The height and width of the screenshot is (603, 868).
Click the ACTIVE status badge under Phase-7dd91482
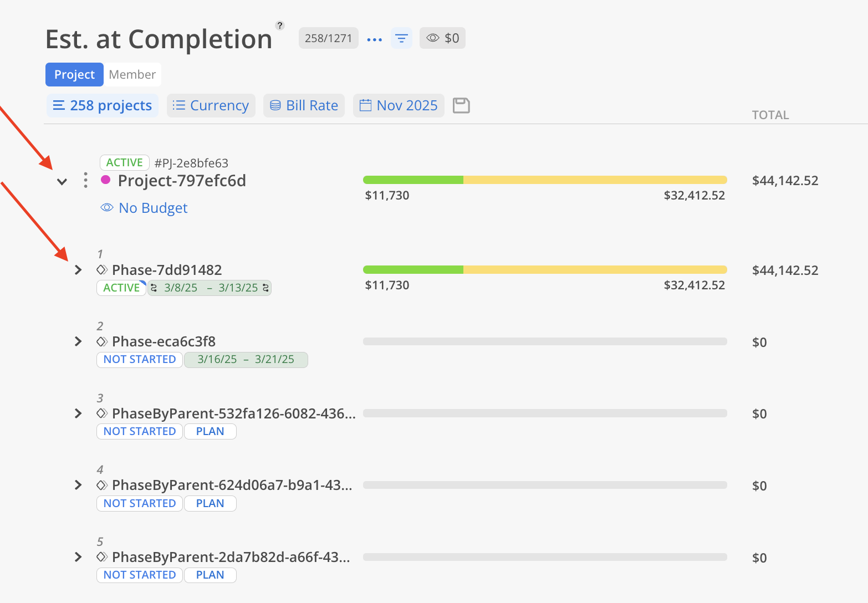tap(121, 288)
